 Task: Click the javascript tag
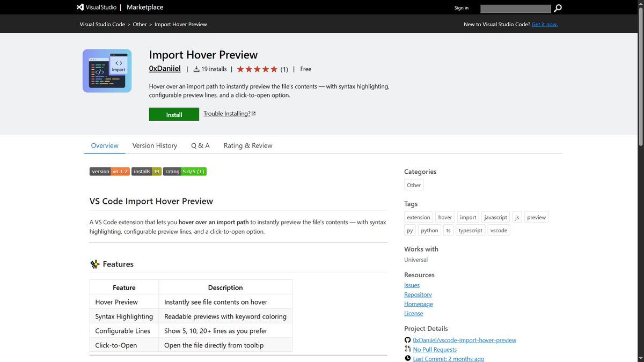[x=495, y=217]
